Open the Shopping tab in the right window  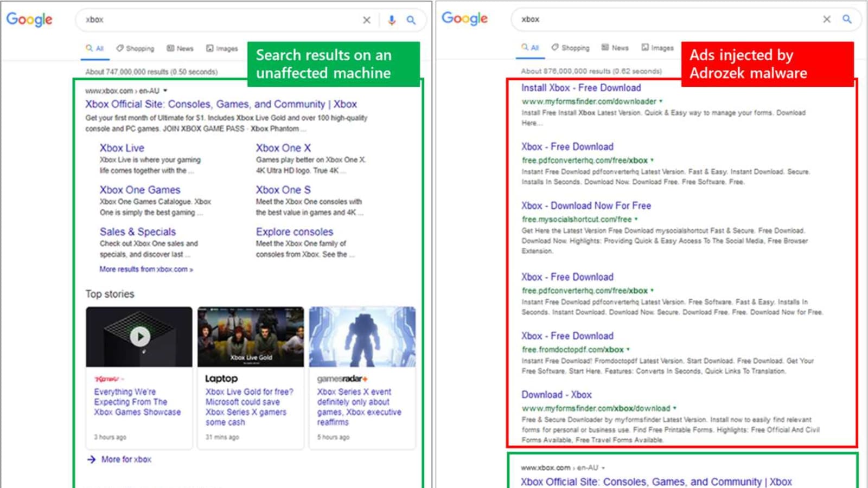click(x=570, y=48)
